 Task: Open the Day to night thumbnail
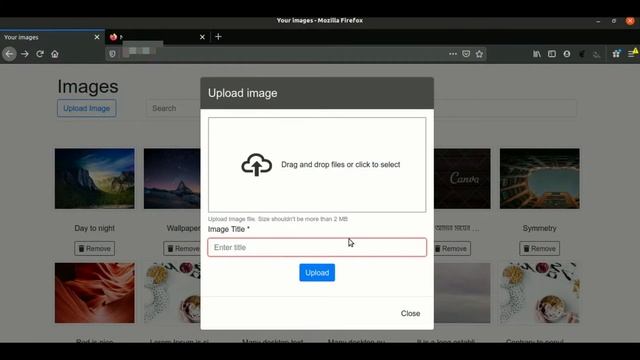95,179
